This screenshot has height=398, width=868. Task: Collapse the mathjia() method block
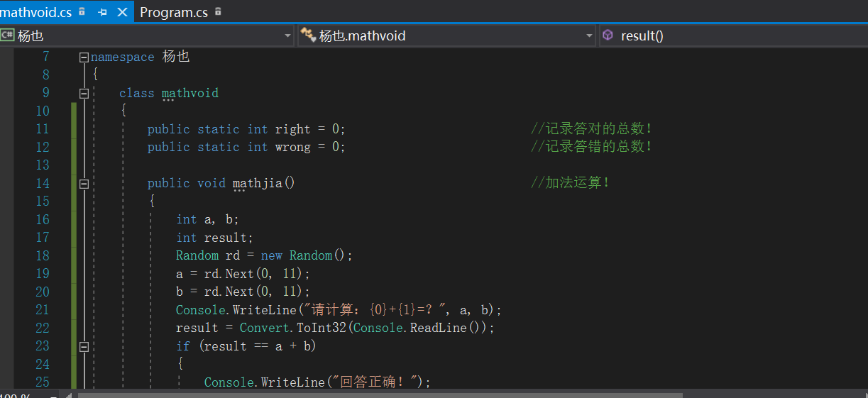point(84,184)
